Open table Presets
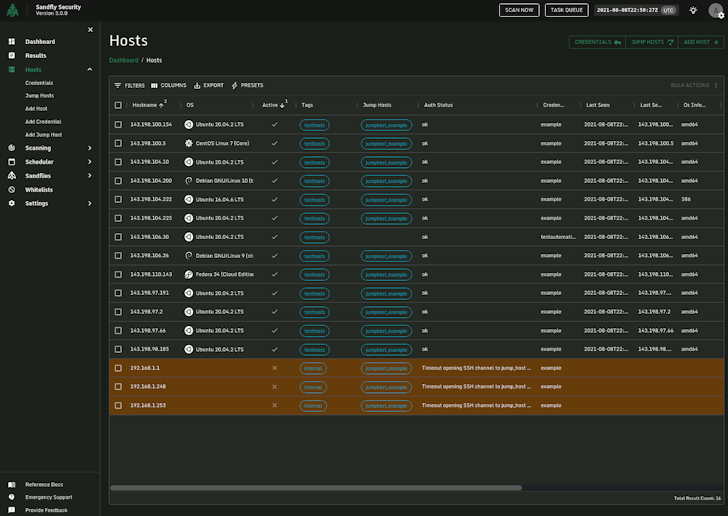This screenshot has width=728, height=516. [x=247, y=85]
